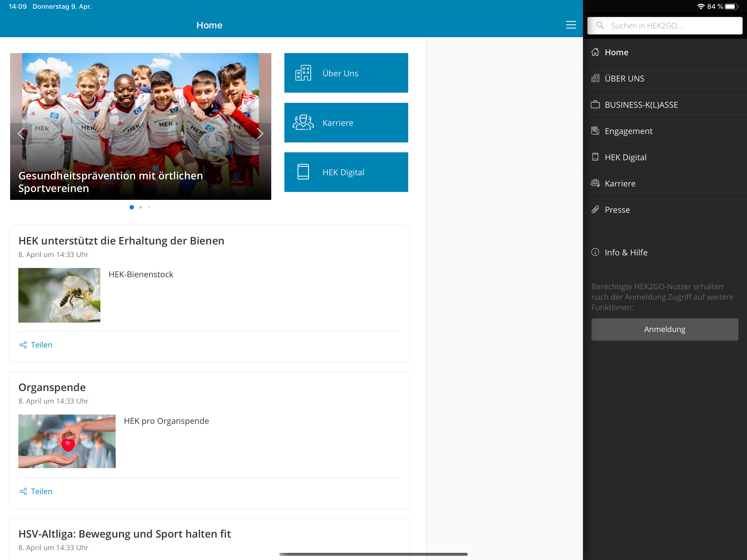Open 'HSV-Altliga: Bewegung und Sport halten fit'

[x=125, y=534]
